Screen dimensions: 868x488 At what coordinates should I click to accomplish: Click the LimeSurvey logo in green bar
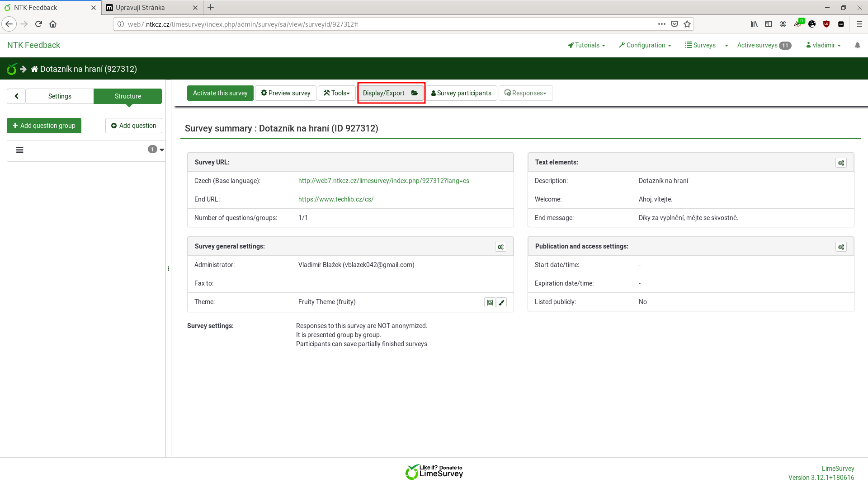tap(12, 69)
